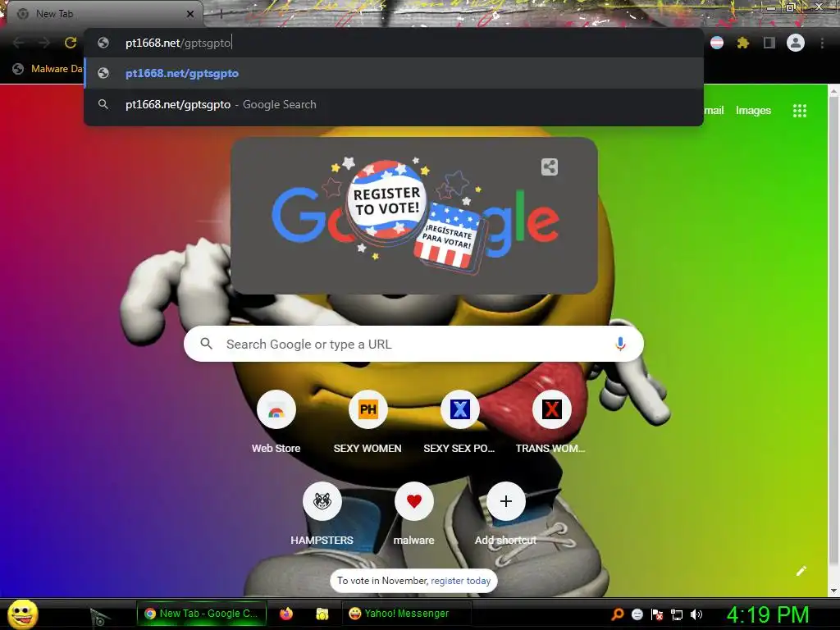Launch Firefox from the taskbar
Image resolution: width=840 pixels, height=630 pixels.
[x=286, y=614]
